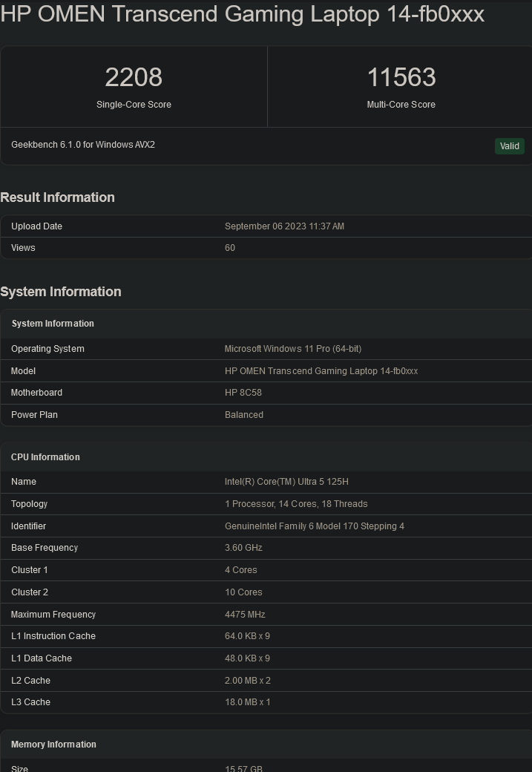The width and height of the screenshot is (532, 772).
Task: Click the Memory Information table header
Action: coord(53,745)
